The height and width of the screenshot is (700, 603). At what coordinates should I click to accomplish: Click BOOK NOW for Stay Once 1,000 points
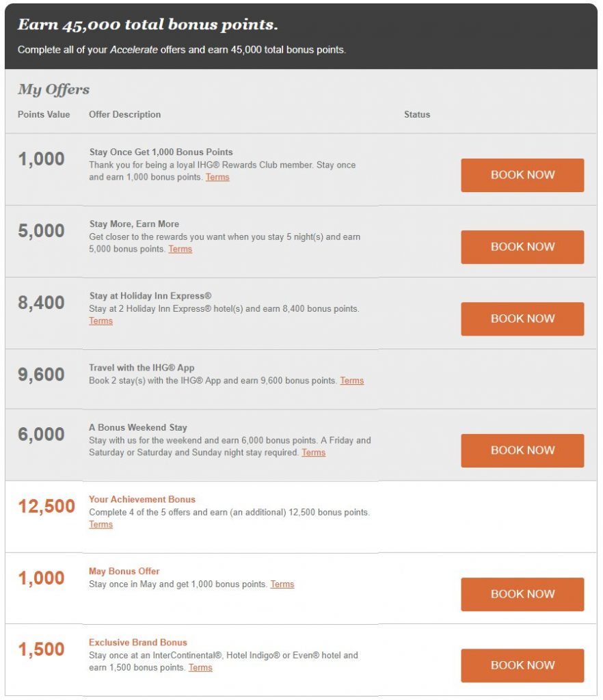522,175
